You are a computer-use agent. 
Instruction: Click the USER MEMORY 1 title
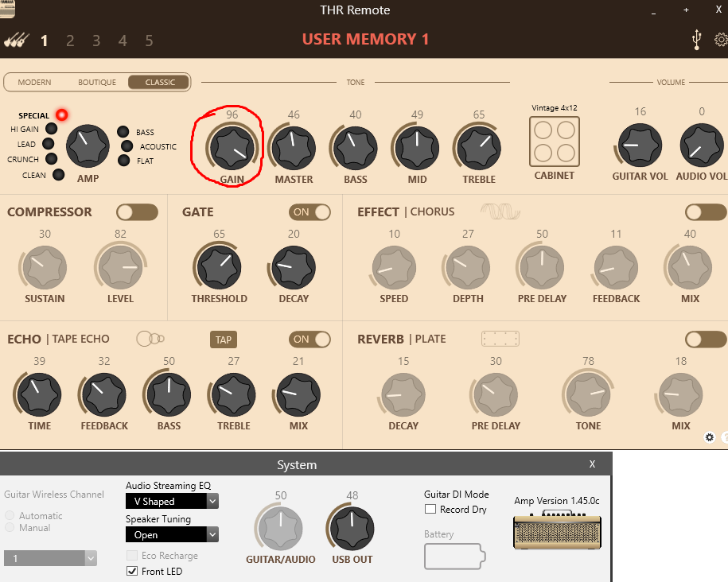[x=365, y=40]
